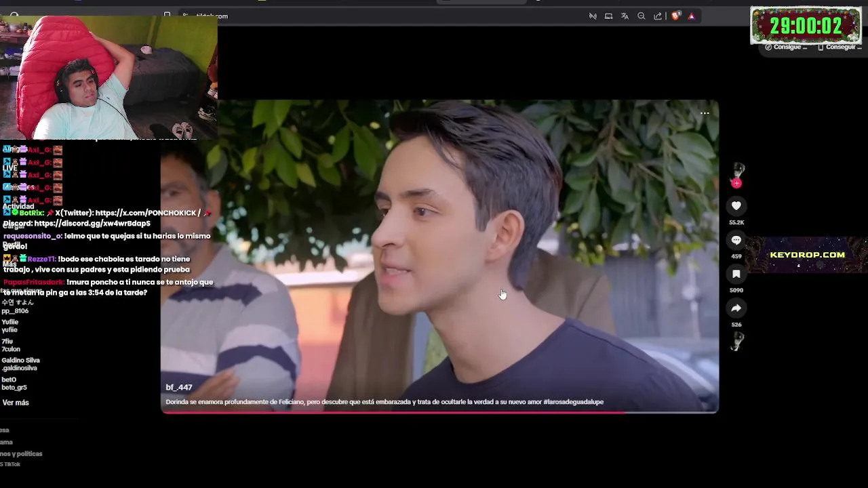Click the 'Consigue' bookmark link
The width and height of the screenshot is (868, 488).
tap(787, 47)
